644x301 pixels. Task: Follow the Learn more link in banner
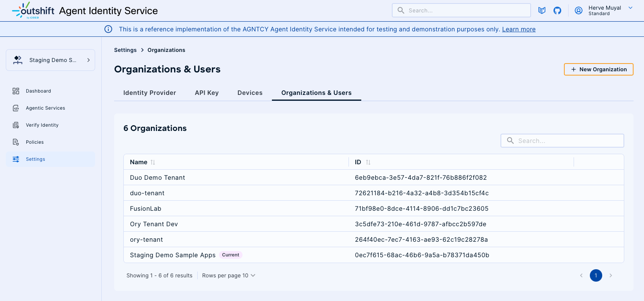[519, 29]
